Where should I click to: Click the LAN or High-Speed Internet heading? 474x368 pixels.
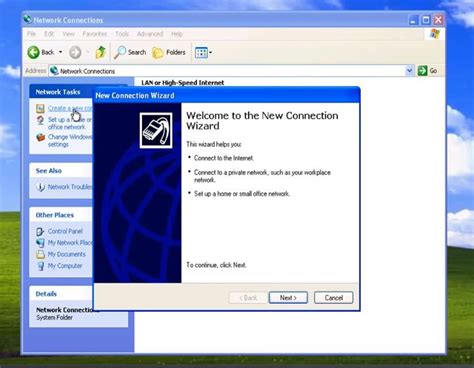(183, 83)
